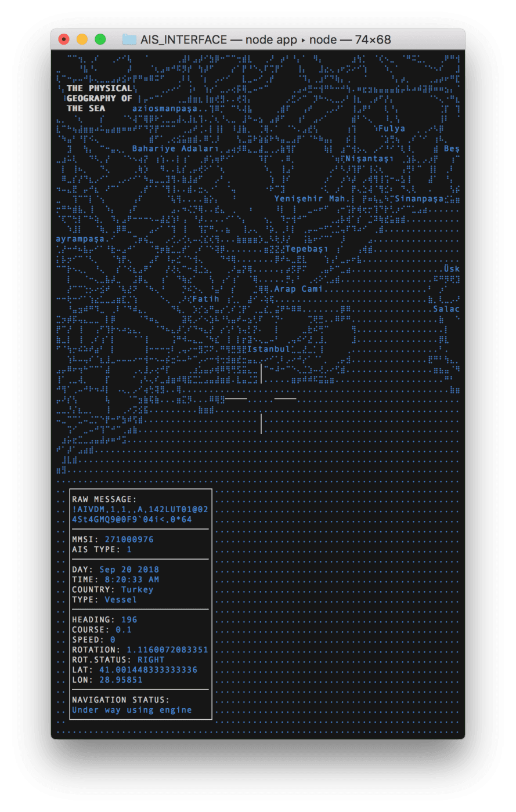Click the 'Fulya' map label
516x812 pixels.
point(392,129)
